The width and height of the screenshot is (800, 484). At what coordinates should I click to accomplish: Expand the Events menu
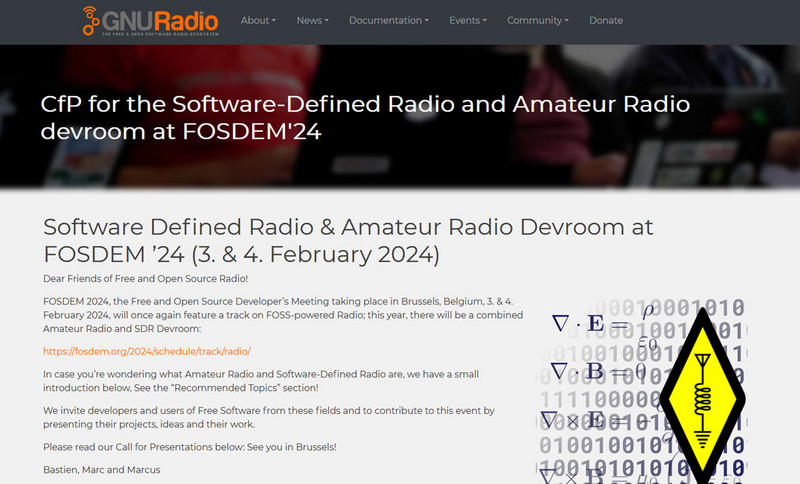tap(467, 20)
